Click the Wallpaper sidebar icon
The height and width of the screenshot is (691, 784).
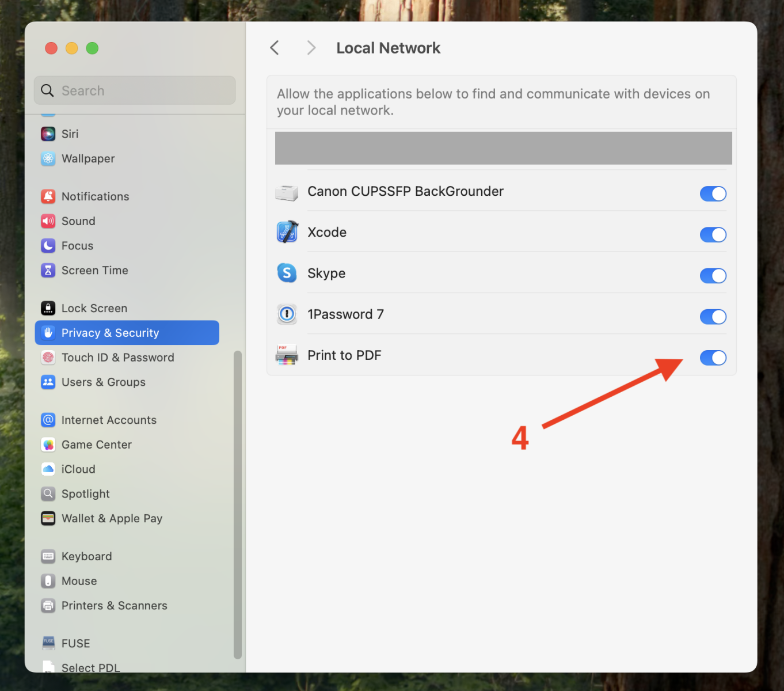pos(48,159)
